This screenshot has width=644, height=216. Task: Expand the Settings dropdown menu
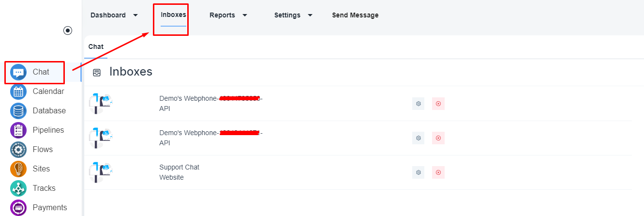click(x=293, y=15)
